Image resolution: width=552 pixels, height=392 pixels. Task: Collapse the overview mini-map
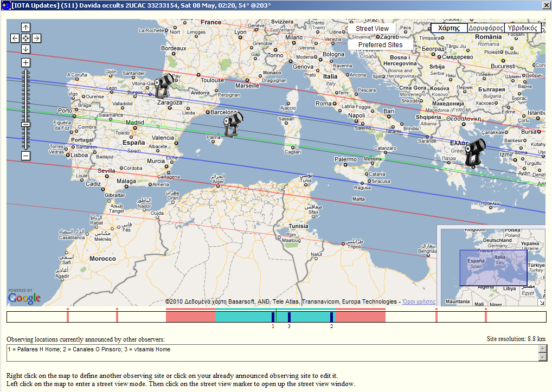tap(542, 303)
